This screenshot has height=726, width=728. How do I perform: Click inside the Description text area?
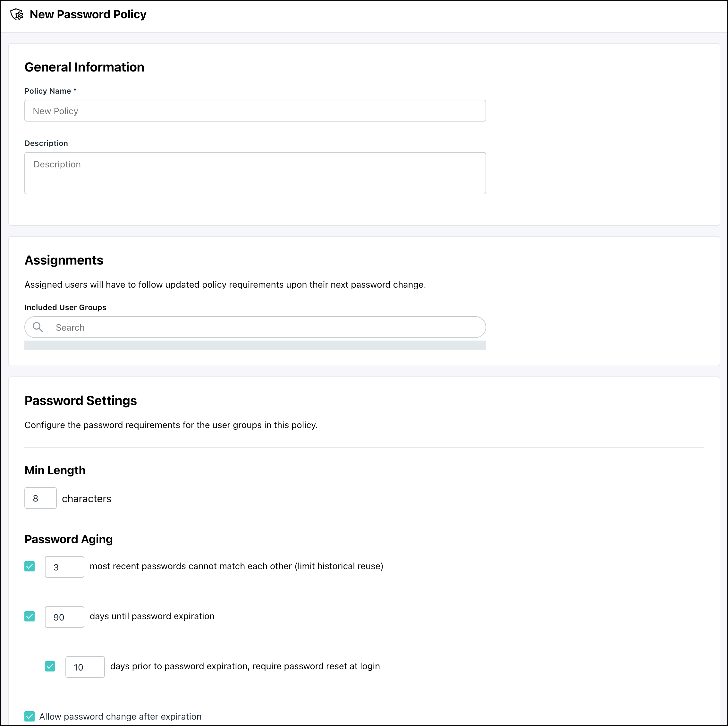click(x=255, y=173)
